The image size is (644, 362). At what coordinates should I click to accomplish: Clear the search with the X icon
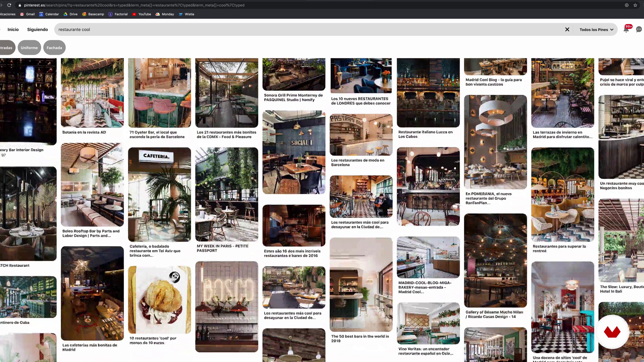click(x=567, y=29)
